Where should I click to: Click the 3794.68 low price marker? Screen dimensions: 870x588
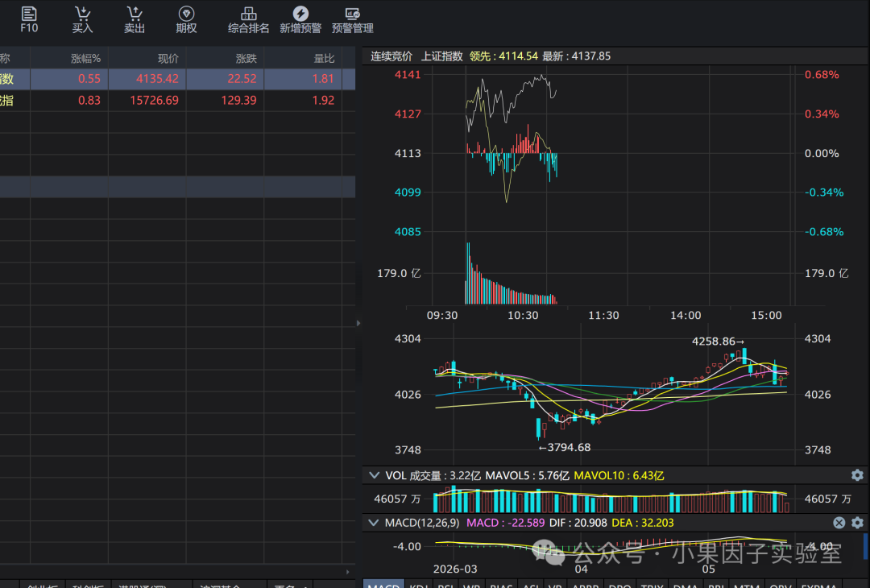[564, 447]
